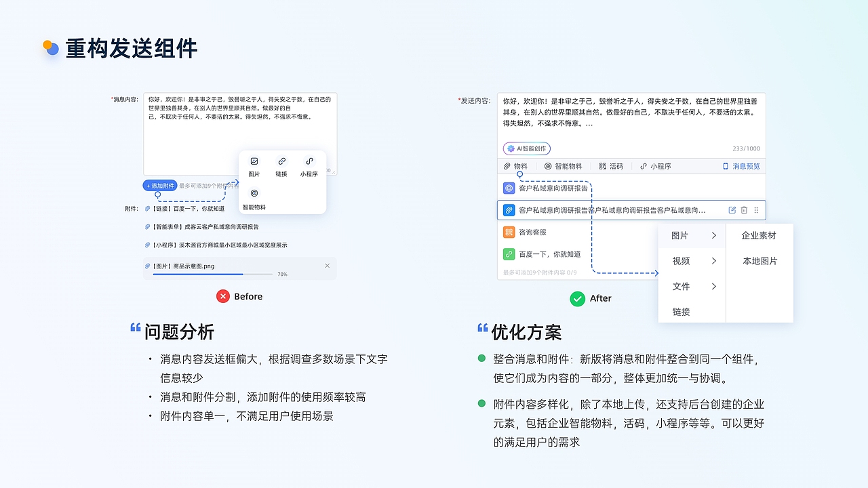Viewport: 868px width, 488px height.
Task: Select first 客户私域意向调研报告 attachment row
Action: tap(631, 188)
